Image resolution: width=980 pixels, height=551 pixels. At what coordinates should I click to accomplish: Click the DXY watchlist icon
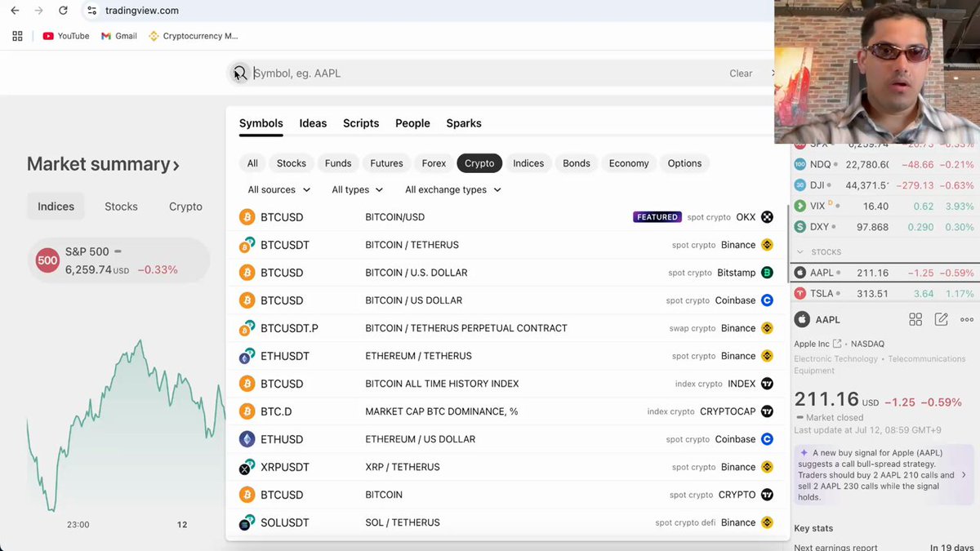[x=800, y=227]
